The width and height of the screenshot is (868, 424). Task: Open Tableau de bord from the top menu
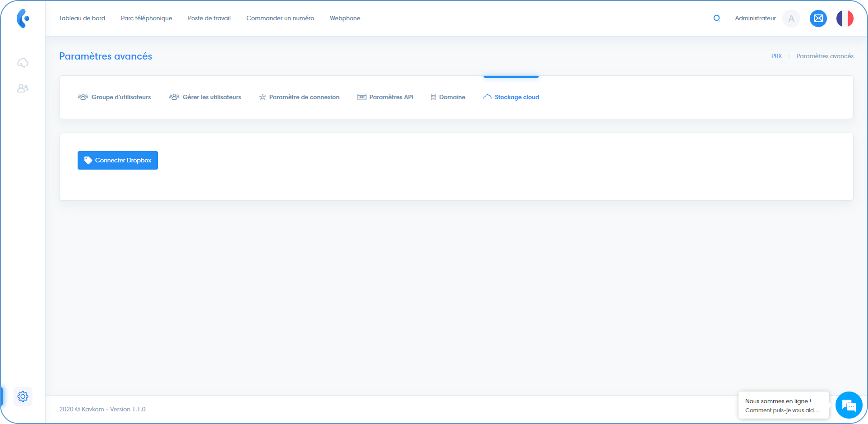coord(82,18)
